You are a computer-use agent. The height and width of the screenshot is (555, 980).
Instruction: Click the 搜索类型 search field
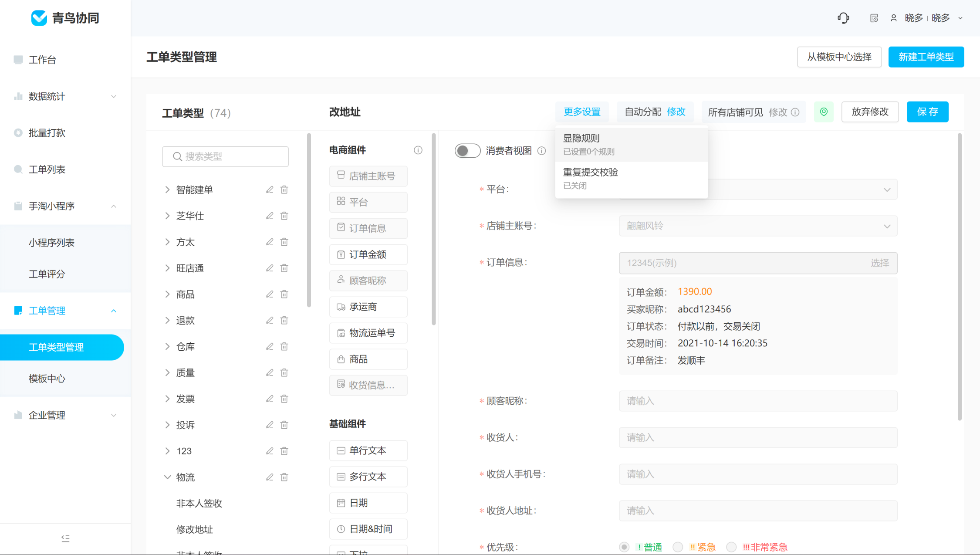coord(225,156)
